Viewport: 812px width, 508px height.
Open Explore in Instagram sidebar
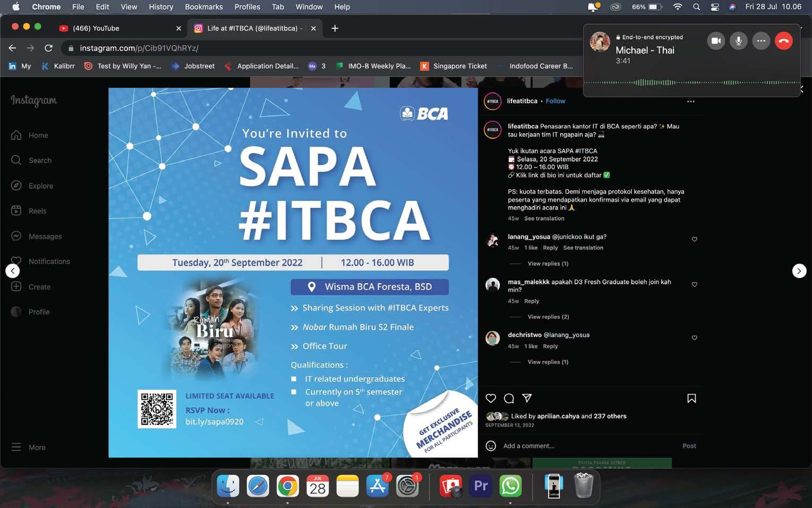point(32,186)
